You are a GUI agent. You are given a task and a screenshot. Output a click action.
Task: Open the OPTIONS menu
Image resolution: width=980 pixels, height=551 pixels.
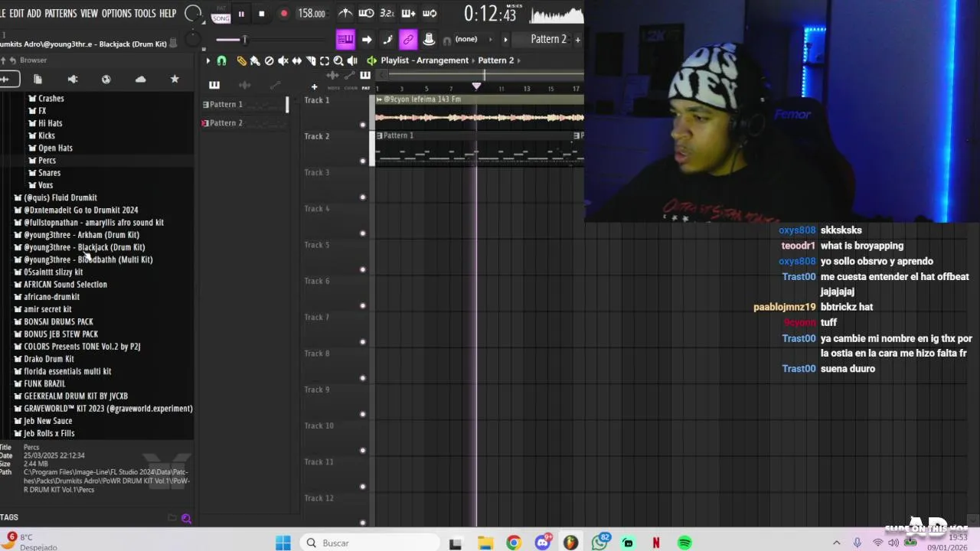pos(116,14)
